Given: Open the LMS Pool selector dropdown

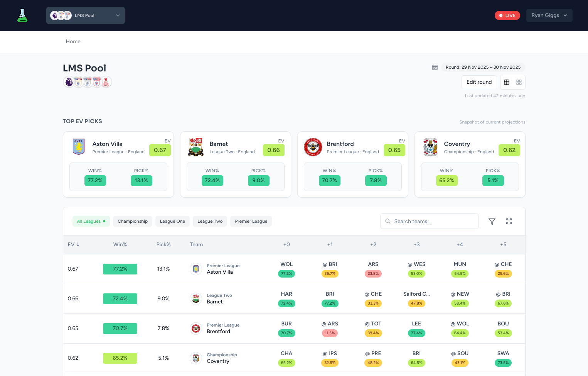Looking at the screenshot, I should tap(85, 15).
